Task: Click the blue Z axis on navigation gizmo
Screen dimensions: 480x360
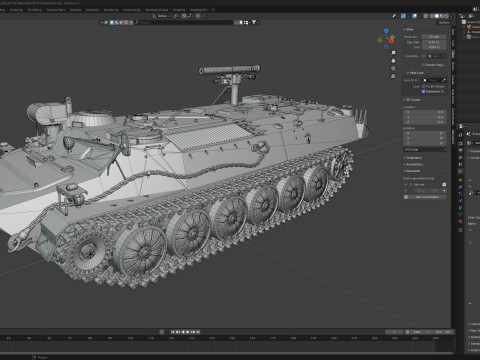Action: point(386,31)
